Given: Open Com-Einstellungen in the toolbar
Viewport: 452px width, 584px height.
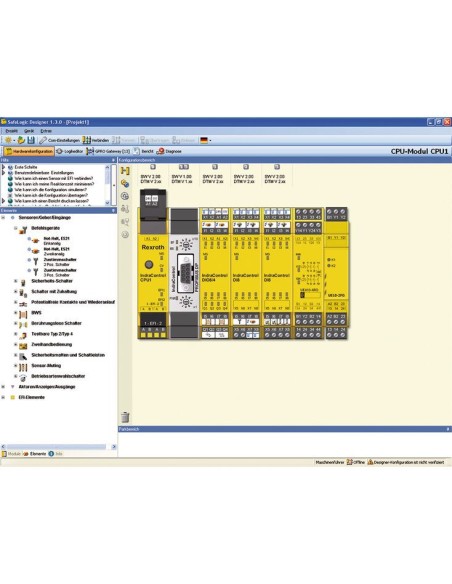Looking at the screenshot, I should click(60, 140).
